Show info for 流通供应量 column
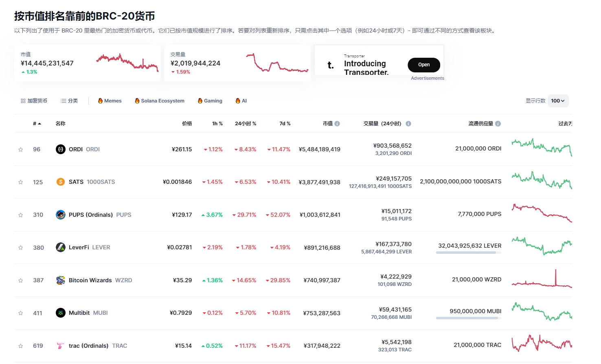 point(498,124)
